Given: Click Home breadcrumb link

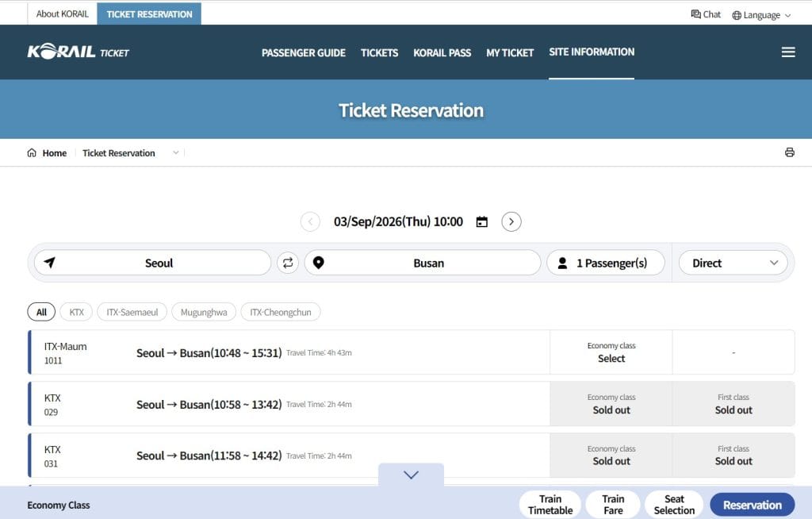Looking at the screenshot, I should 55,153.
